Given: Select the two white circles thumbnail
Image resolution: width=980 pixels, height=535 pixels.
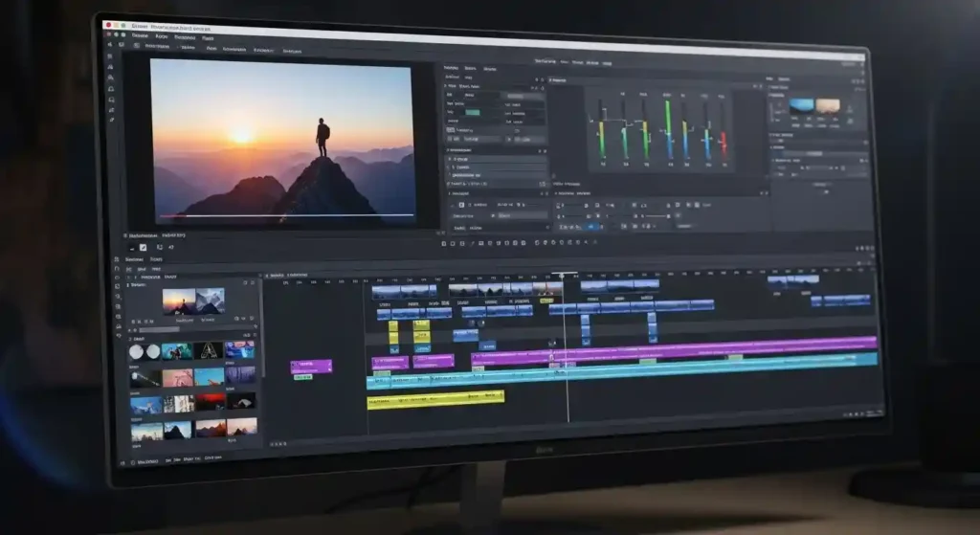Looking at the screenshot, I should coord(145,352).
